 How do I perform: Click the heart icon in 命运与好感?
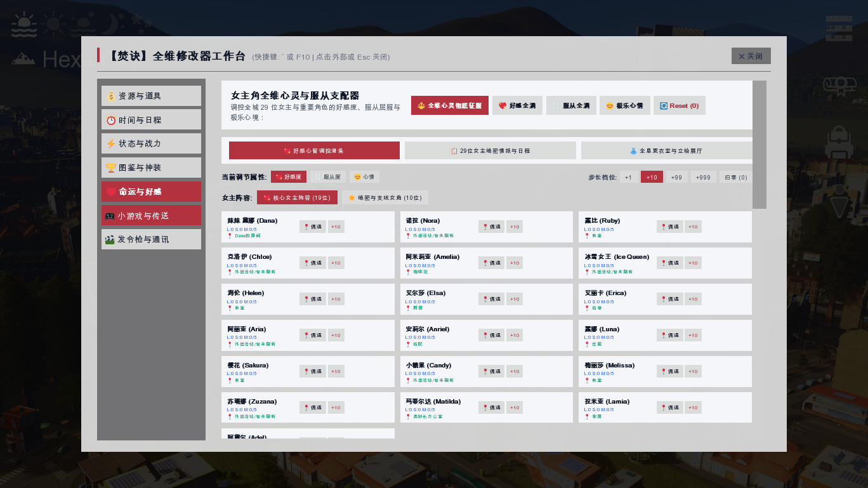[111, 192]
